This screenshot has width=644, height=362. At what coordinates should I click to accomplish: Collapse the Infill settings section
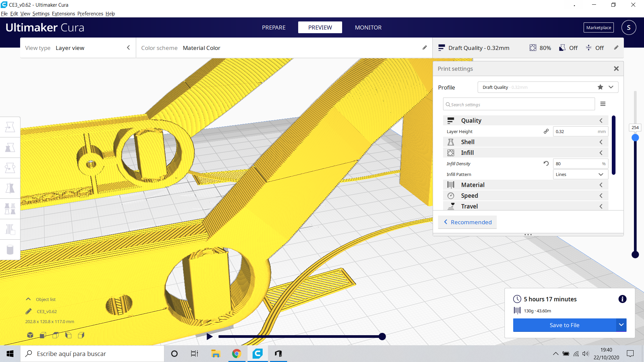coord(526,153)
